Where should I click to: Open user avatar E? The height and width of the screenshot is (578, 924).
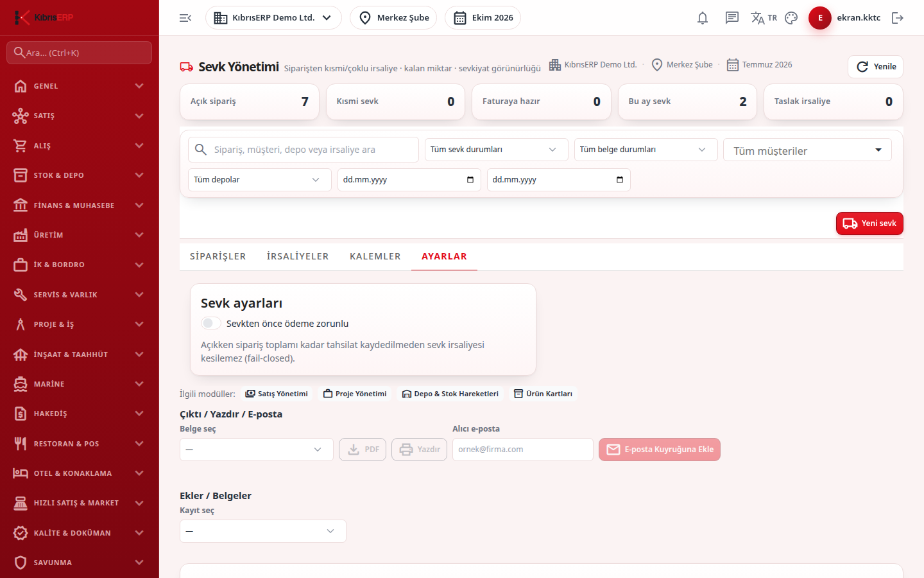tap(820, 18)
